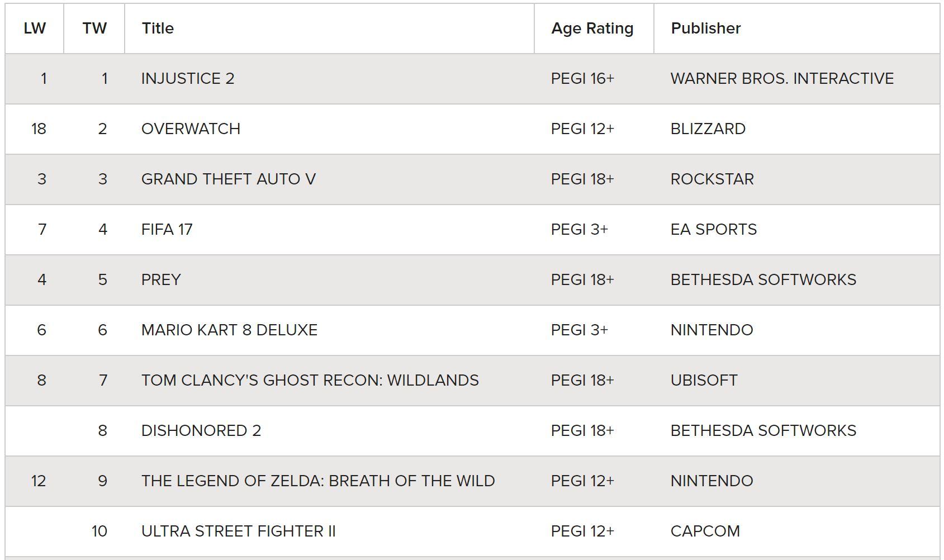Click Tom Clancy's Ghost Recon: Wildlands title
The image size is (944, 560).
[x=310, y=381]
